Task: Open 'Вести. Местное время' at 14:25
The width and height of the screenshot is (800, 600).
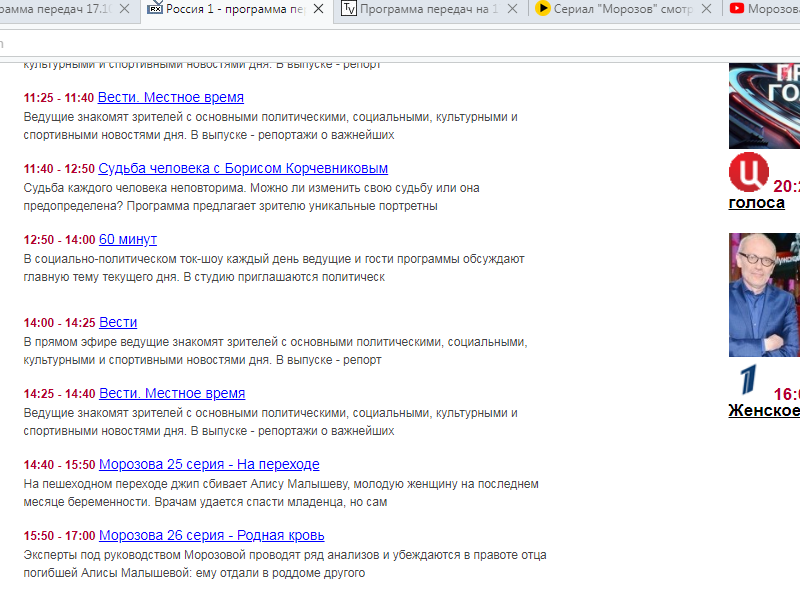Action: coord(172,393)
